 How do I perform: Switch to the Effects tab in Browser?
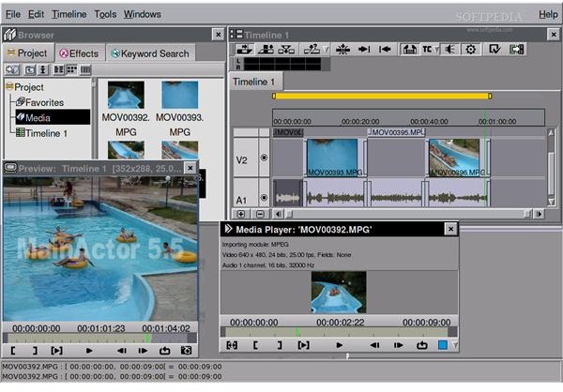(80, 53)
